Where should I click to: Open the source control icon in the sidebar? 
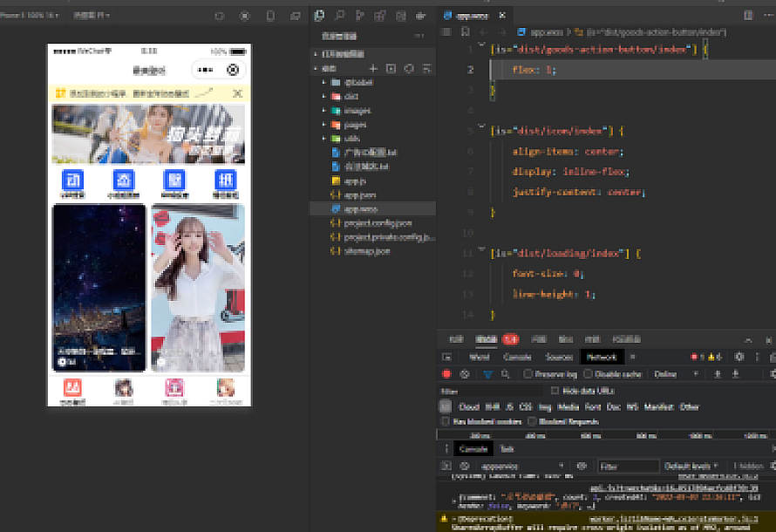click(360, 16)
